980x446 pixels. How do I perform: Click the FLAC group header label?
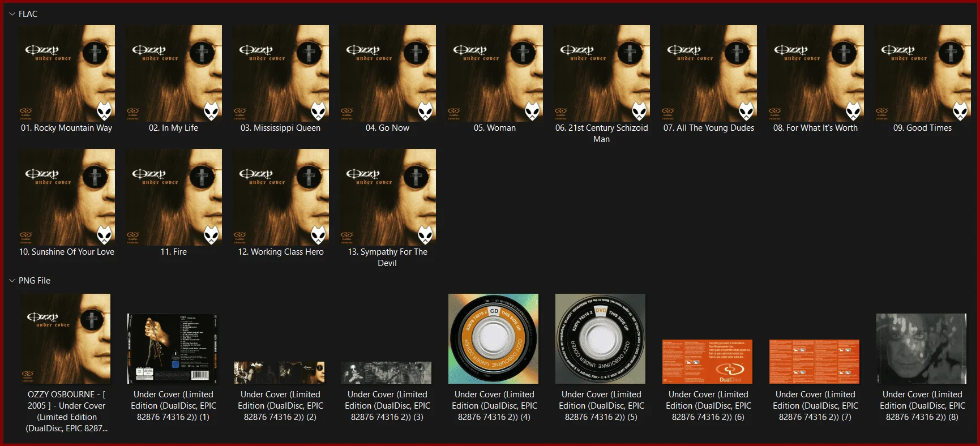28,14
